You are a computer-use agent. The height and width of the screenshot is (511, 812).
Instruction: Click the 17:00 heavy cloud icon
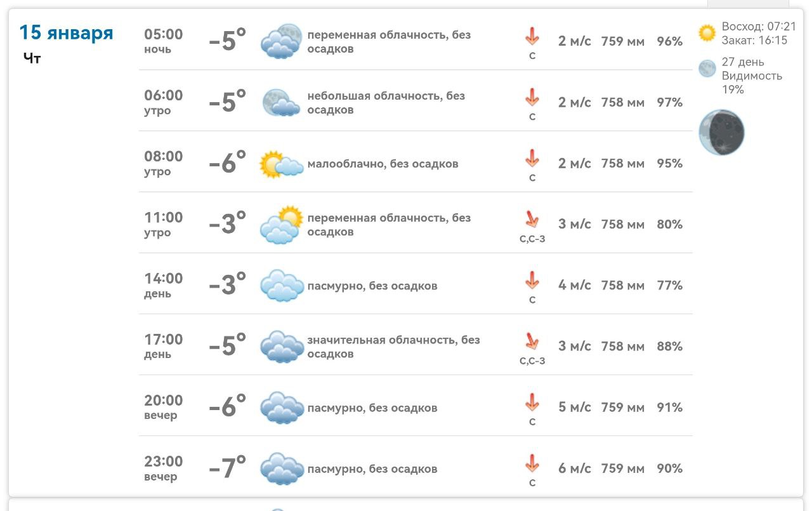pyautogui.click(x=282, y=347)
